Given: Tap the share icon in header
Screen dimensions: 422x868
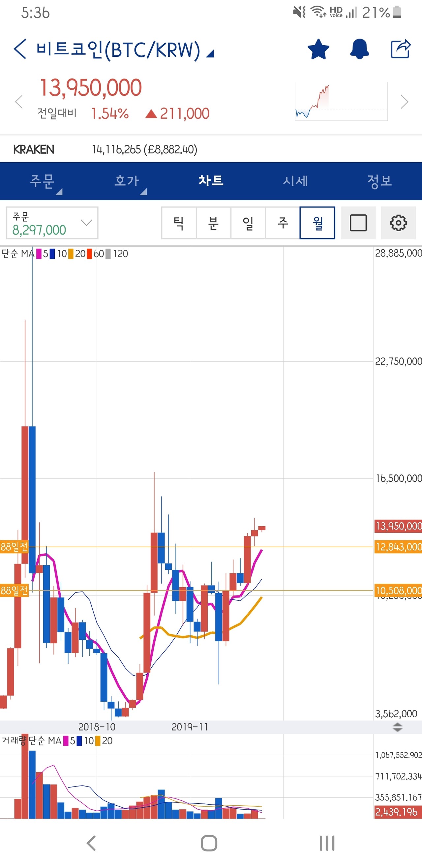Looking at the screenshot, I should 400,49.
